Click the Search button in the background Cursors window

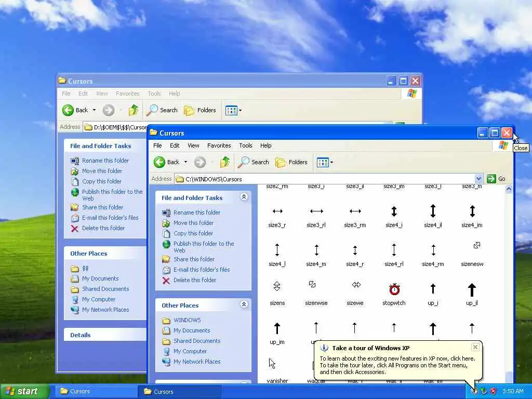(162, 110)
